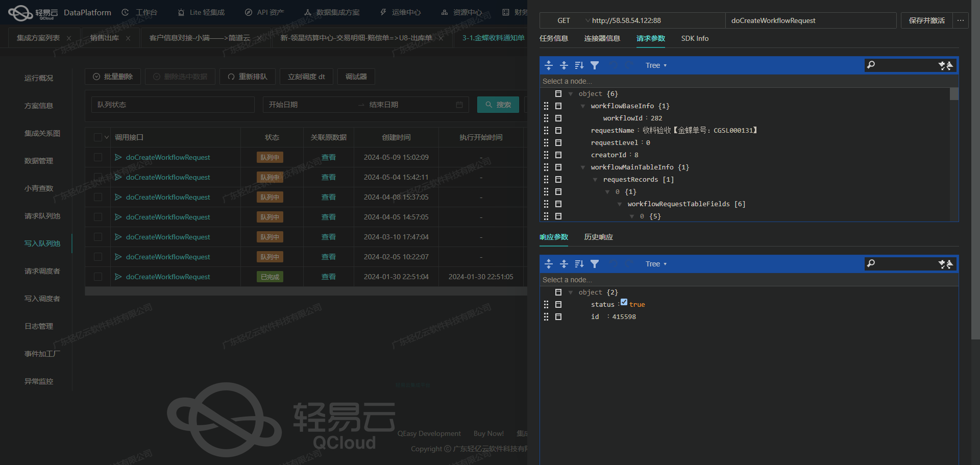Collapse the workflowRequestTableFields node
The width and height of the screenshot is (980, 465).
point(620,204)
